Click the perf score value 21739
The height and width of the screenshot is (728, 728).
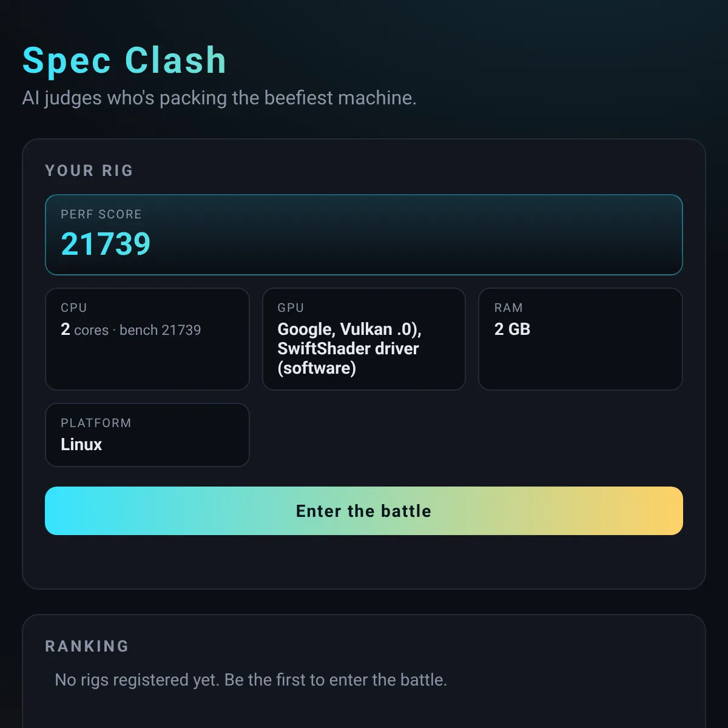(106, 244)
